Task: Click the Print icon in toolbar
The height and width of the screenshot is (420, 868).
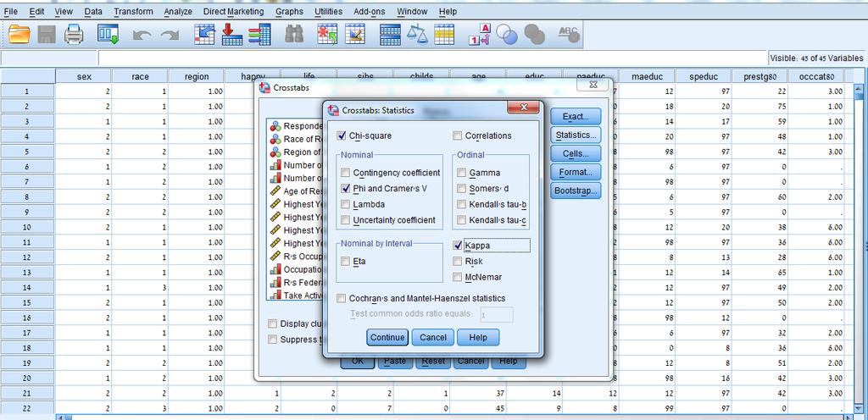Action: click(x=74, y=34)
